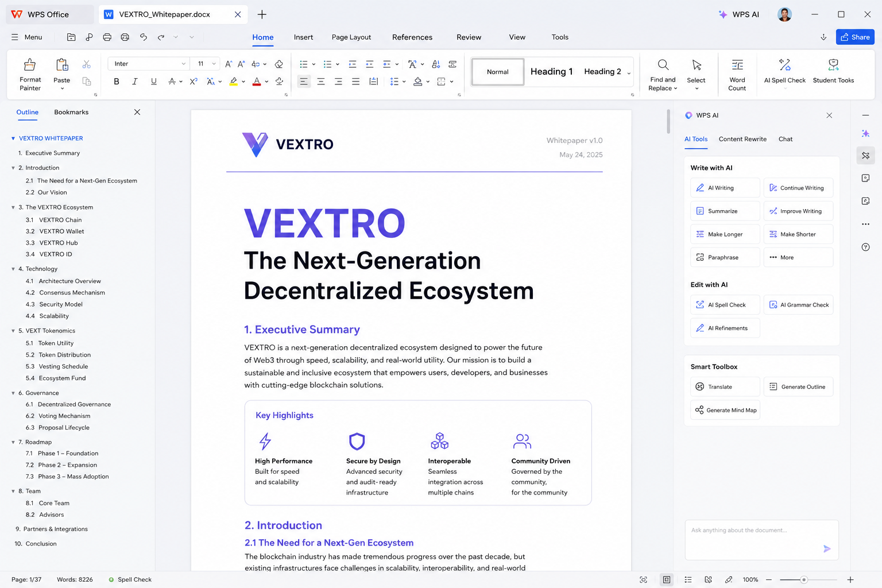Collapse the 7. Roadmap outline node

[13, 442]
